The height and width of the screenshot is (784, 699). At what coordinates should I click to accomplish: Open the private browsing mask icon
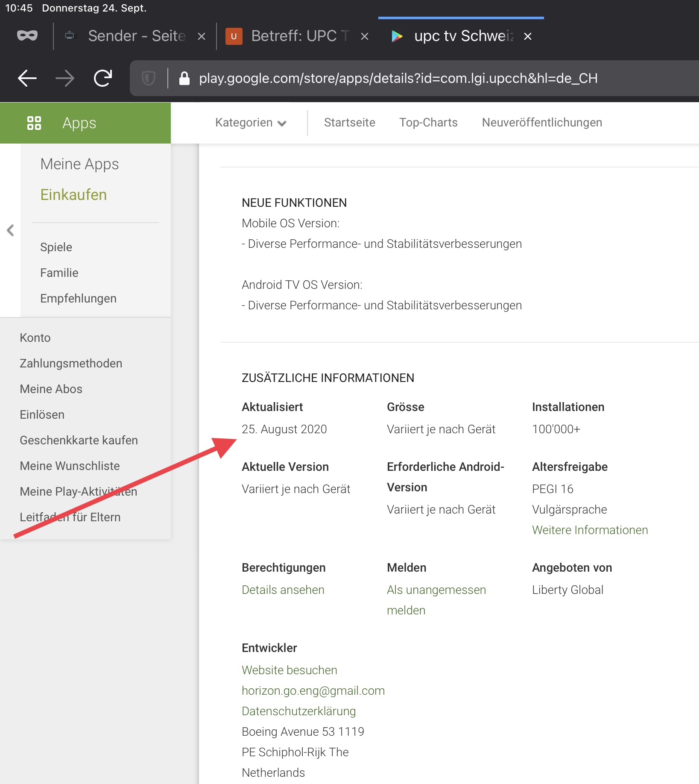click(27, 36)
